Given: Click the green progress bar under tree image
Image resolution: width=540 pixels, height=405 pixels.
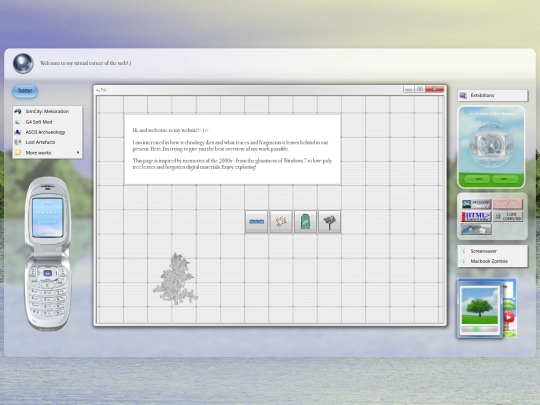Looking at the screenshot, I should coord(480,330).
